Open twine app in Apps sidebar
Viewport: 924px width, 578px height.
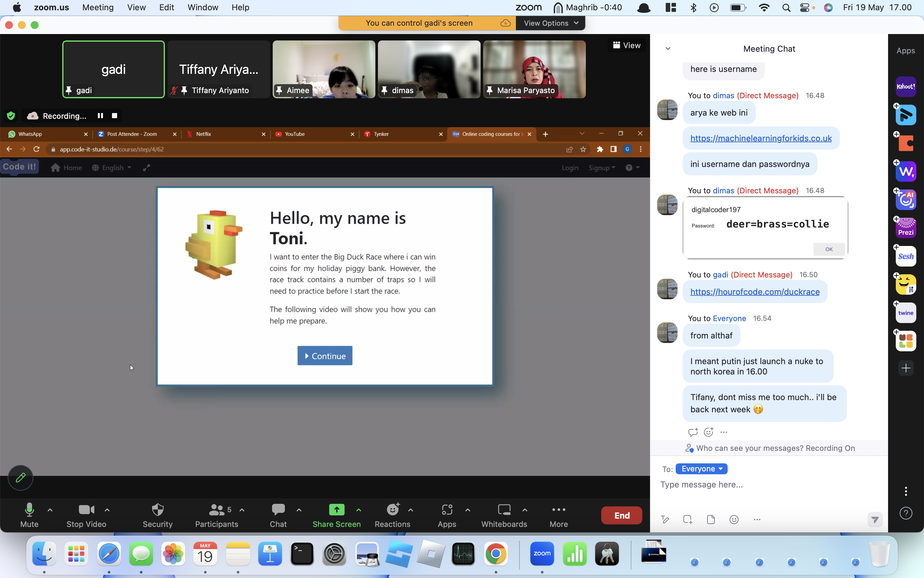tap(906, 313)
